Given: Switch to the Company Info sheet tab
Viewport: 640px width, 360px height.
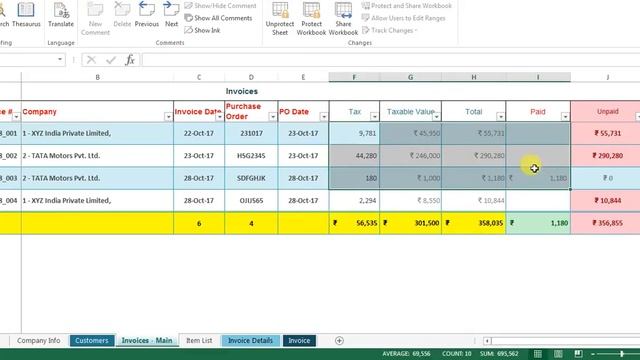Looking at the screenshot, I should (38, 340).
